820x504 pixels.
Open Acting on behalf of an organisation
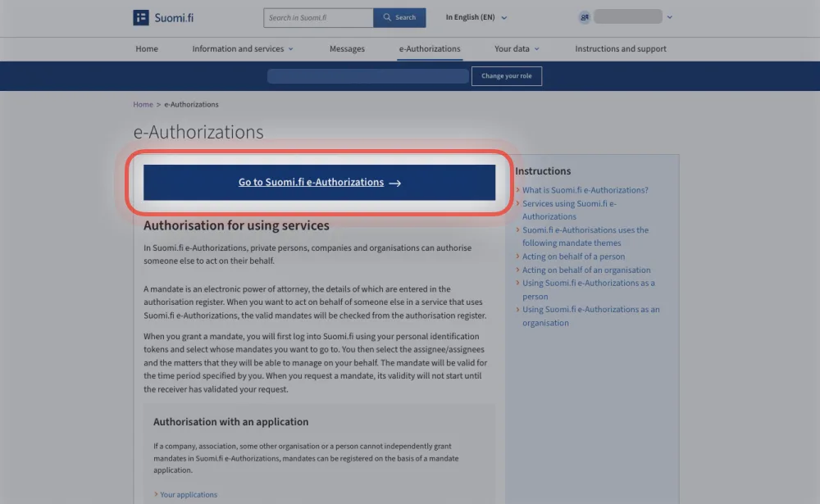(x=586, y=270)
